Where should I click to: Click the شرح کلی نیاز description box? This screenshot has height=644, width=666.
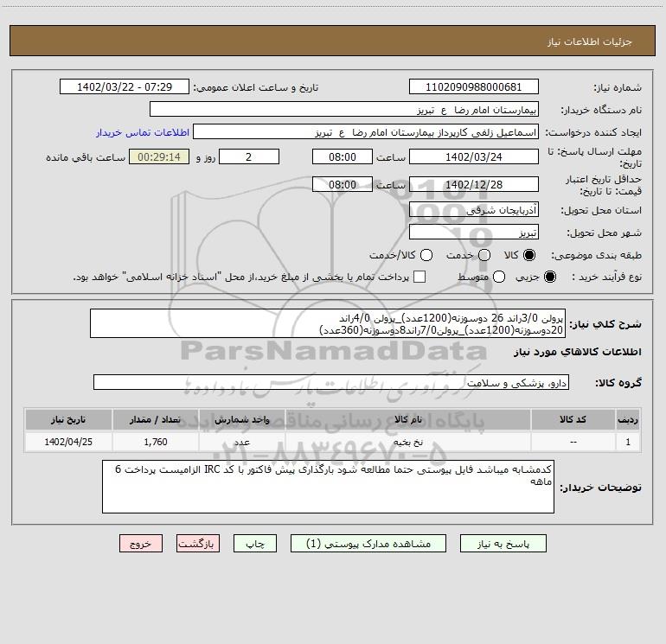pos(328,323)
